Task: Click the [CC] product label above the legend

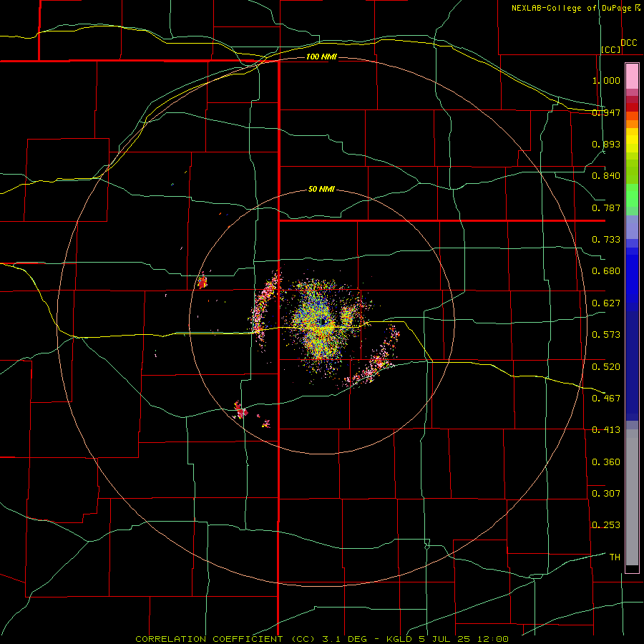Action: pyautogui.click(x=611, y=49)
